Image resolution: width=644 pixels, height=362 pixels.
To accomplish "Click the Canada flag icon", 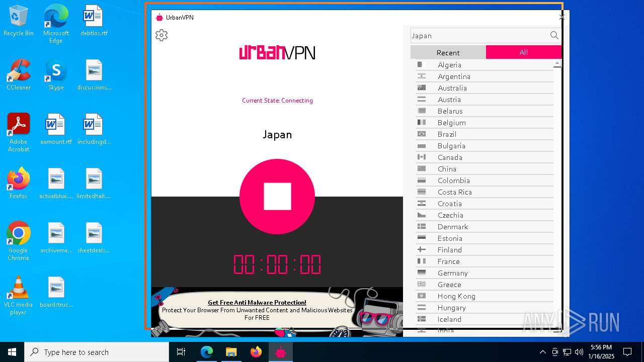I will coord(422,157).
